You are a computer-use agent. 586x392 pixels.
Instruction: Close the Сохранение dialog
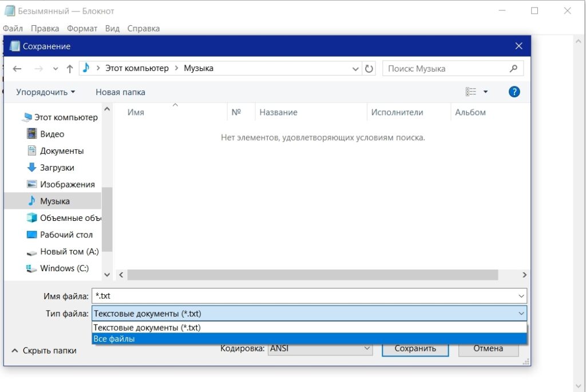click(518, 46)
